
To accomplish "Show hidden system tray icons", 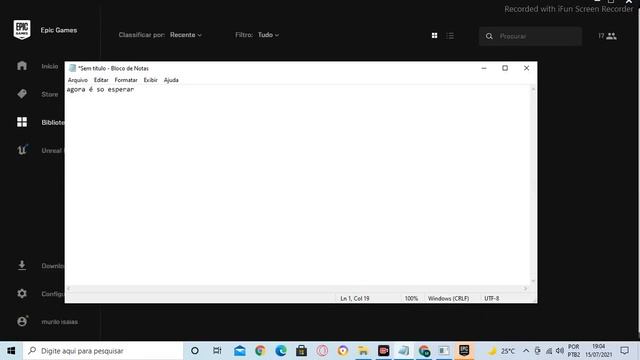I will [526, 351].
